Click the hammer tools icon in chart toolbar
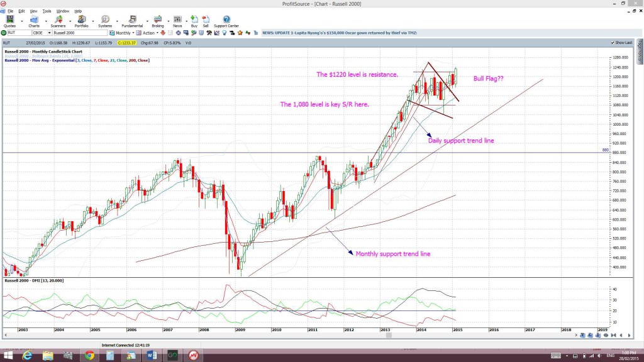Viewport: 644px width, 362px height. [x=209, y=33]
